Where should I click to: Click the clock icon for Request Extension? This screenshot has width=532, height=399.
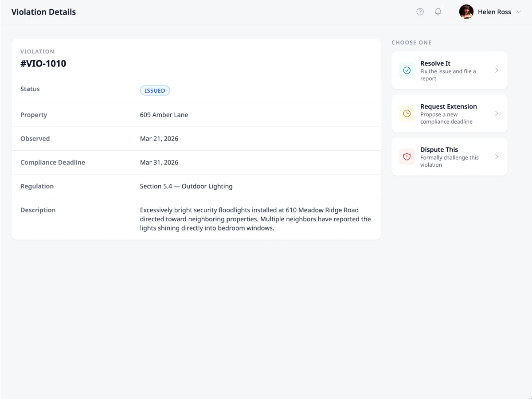point(407,113)
